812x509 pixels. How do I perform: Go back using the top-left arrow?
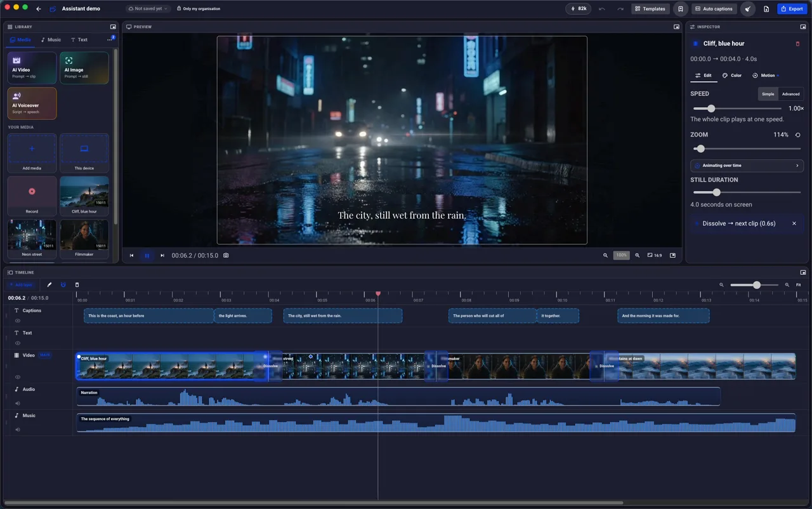[x=39, y=9]
